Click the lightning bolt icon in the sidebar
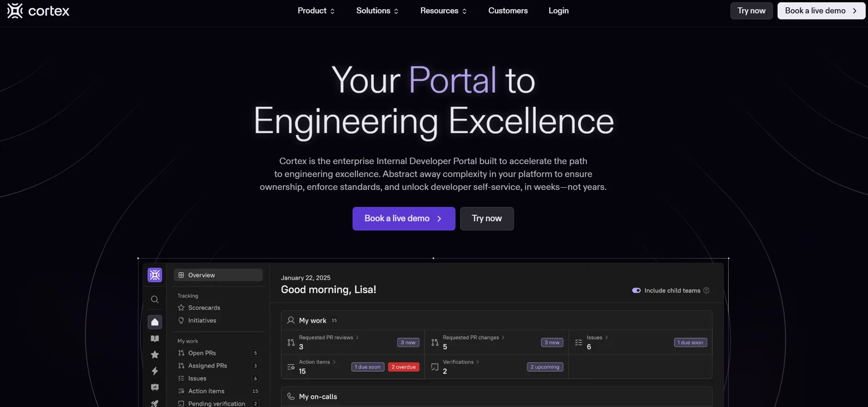868x407 pixels. pyautogui.click(x=155, y=371)
